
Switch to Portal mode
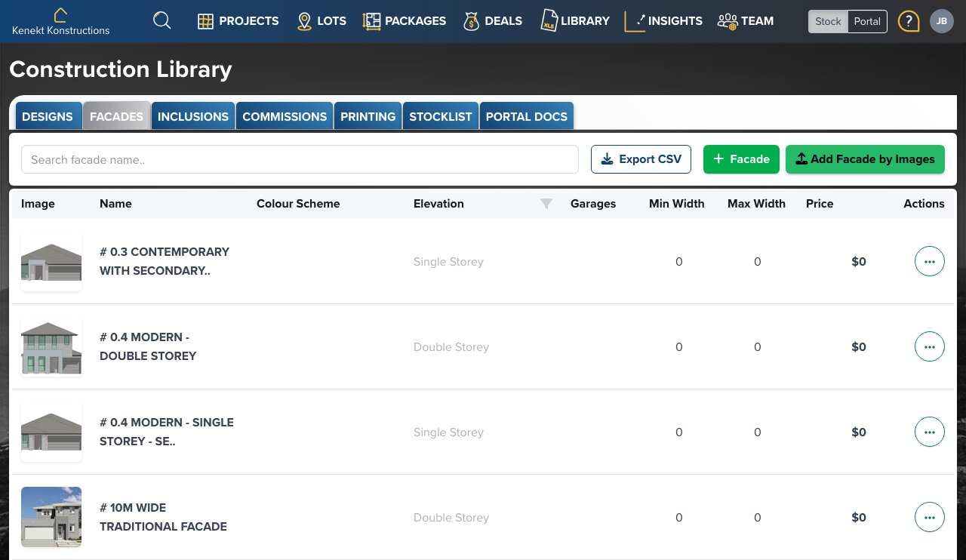(x=867, y=21)
